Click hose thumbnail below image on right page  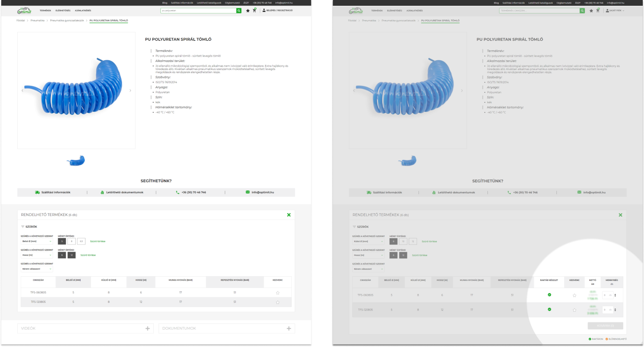(408, 161)
